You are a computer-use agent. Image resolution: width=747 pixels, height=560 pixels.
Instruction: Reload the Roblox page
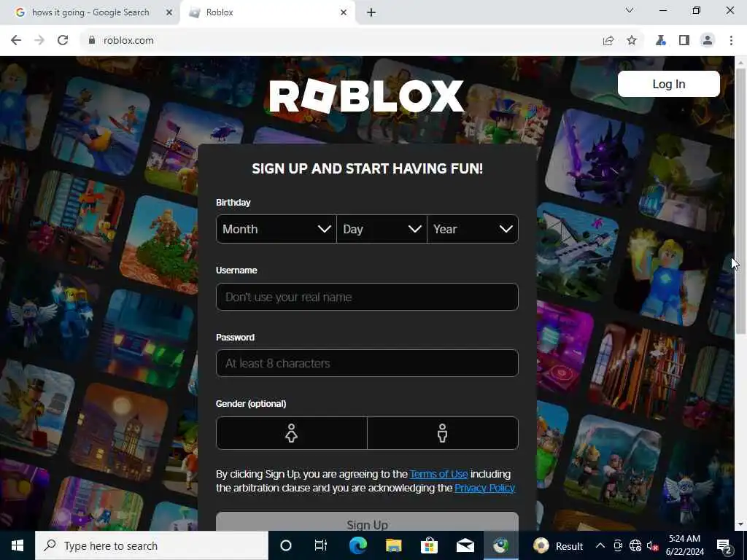63,41
